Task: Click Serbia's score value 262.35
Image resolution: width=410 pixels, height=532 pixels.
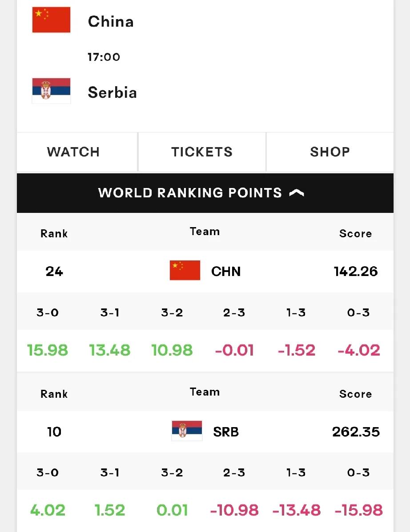Action: [x=356, y=432]
